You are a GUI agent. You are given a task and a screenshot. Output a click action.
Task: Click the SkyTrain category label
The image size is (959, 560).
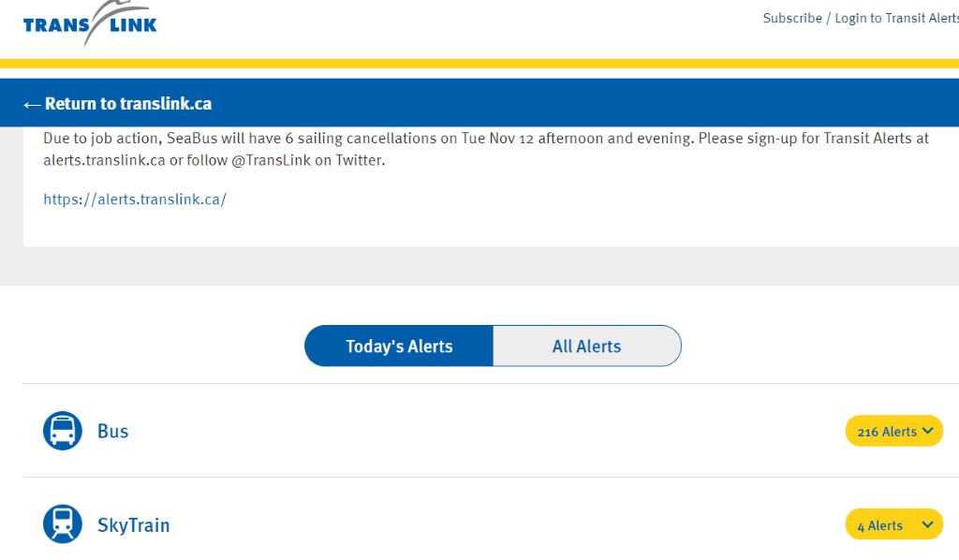coord(133,525)
